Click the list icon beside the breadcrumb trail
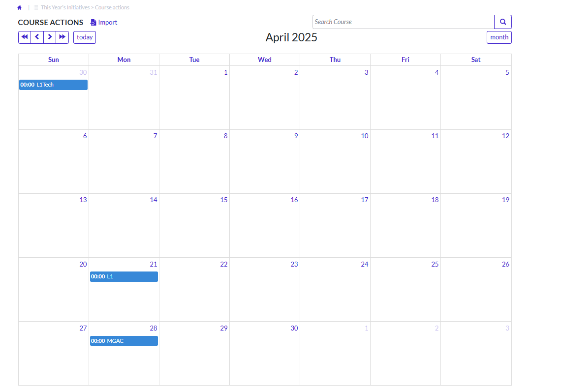 coord(35,7)
